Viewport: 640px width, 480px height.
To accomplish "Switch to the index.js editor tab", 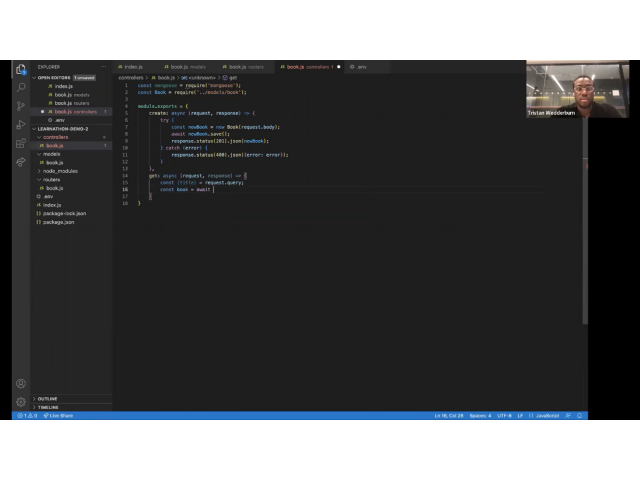I will [x=133, y=67].
